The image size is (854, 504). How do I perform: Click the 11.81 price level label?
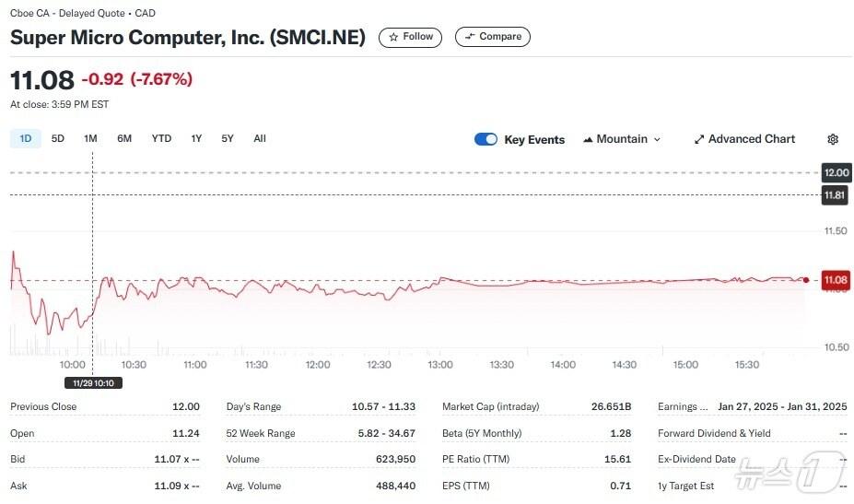836,194
